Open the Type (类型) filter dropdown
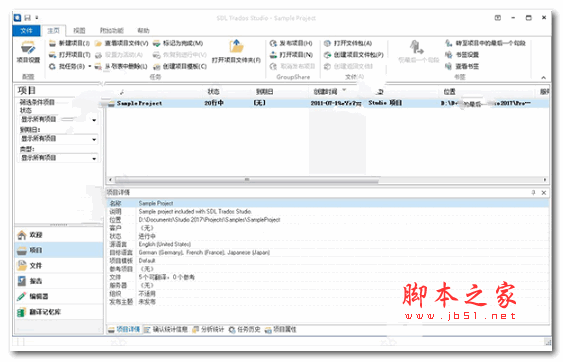563x362 pixels. click(59, 158)
